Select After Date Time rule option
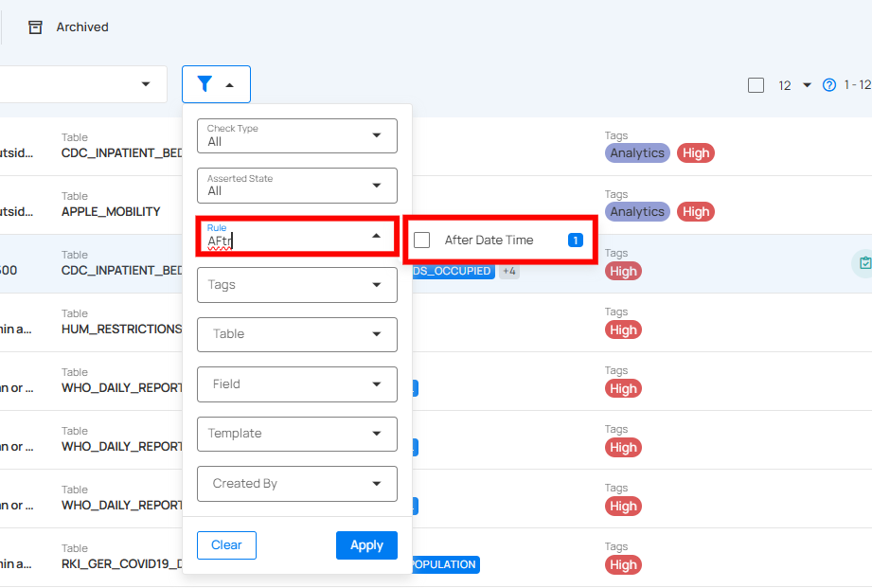This screenshot has width=872, height=588. pos(489,241)
